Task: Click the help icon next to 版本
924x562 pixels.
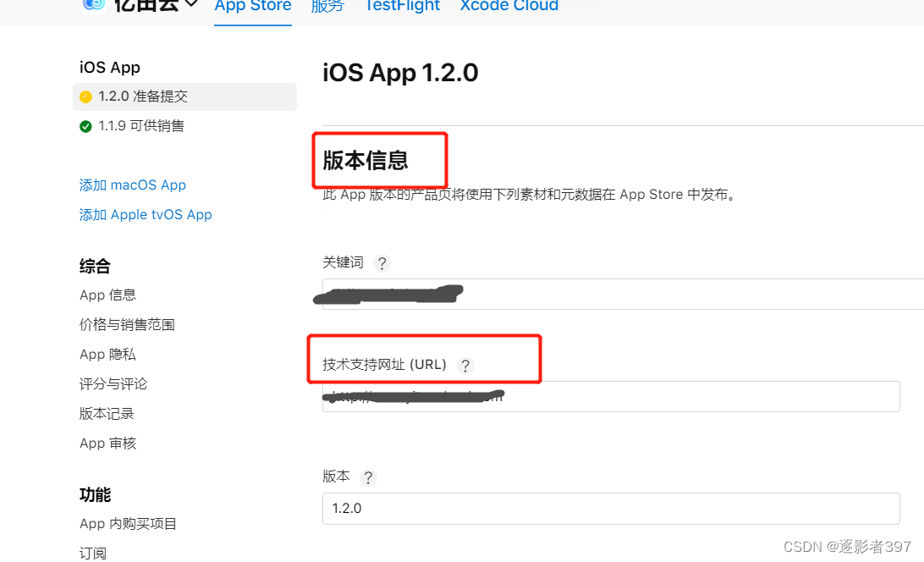Action: pyautogui.click(x=368, y=477)
